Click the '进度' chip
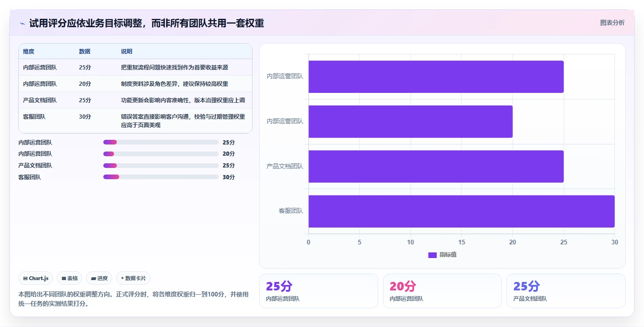The height and width of the screenshot is (327, 644). click(99, 278)
